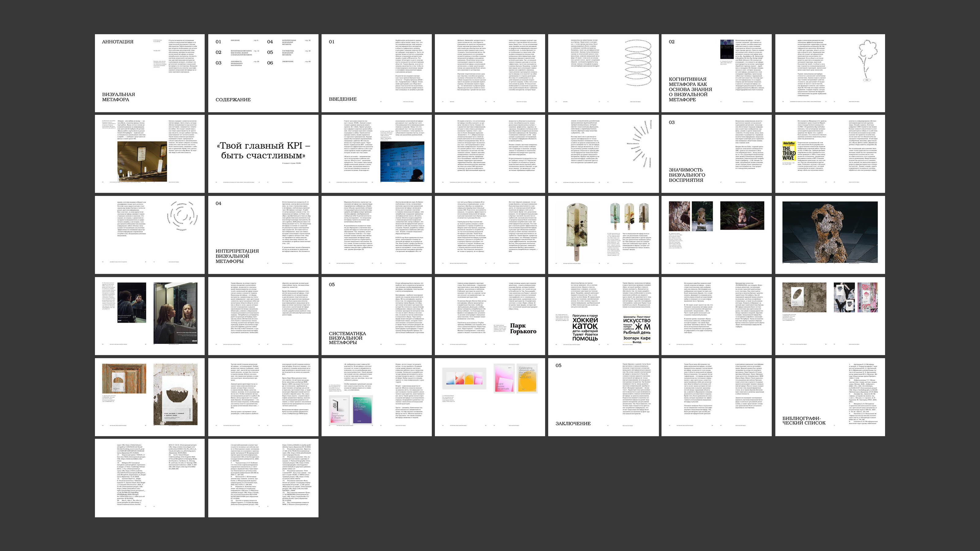Select the Содержание table of contents spread
Viewport: 980px width, 551px height.
pyautogui.click(x=263, y=73)
